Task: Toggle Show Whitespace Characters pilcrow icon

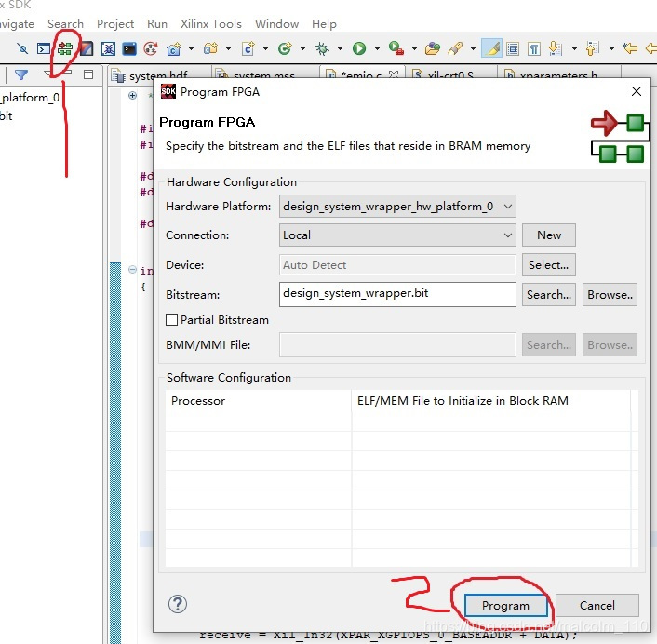Action: click(x=534, y=49)
